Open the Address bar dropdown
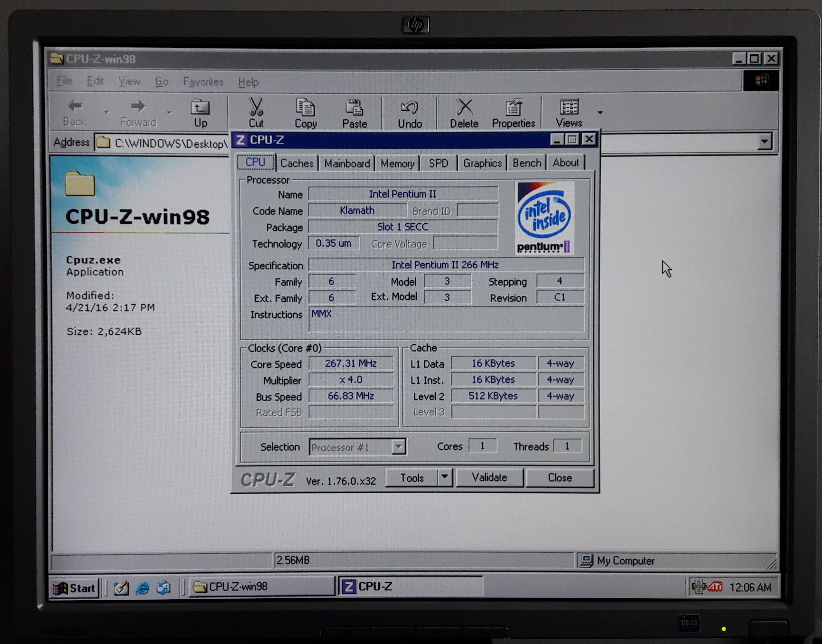Viewport: 822px width, 644px height. [x=765, y=142]
